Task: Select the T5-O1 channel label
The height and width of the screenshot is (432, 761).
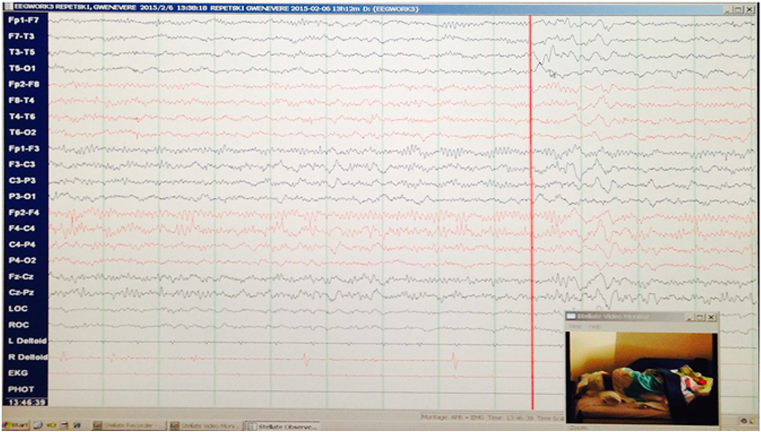Action: click(22, 68)
